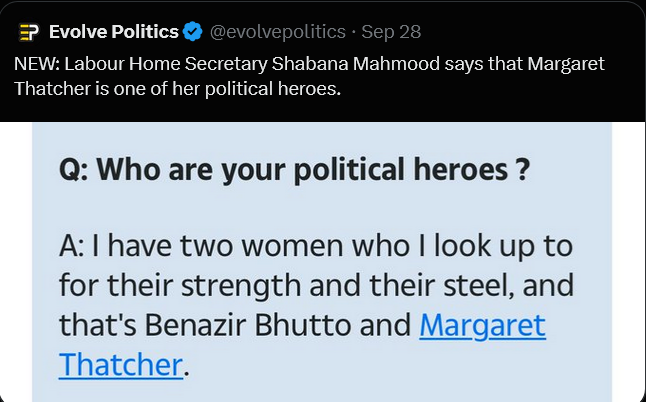Click the "Margaret" hyperlink in the answer
The width and height of the screenshot is (646, 402).
tap(482, 324)
